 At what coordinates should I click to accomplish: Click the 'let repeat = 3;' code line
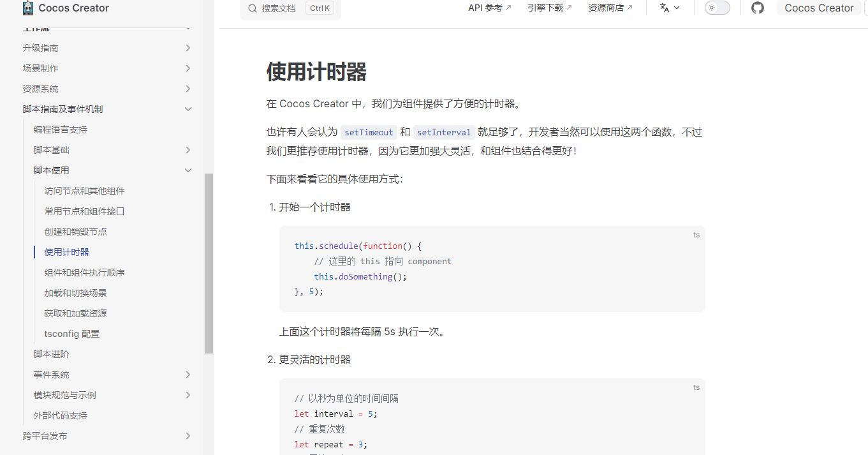click(331, 444)
